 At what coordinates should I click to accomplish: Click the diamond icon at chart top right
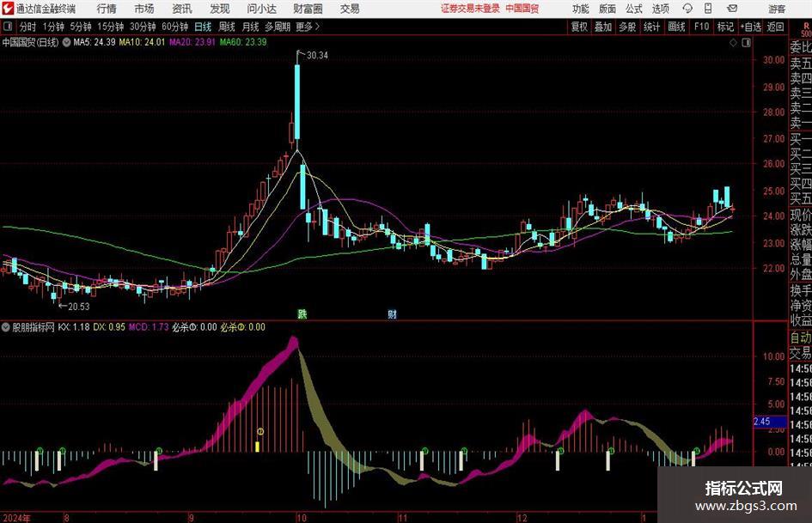click(733, 43)
